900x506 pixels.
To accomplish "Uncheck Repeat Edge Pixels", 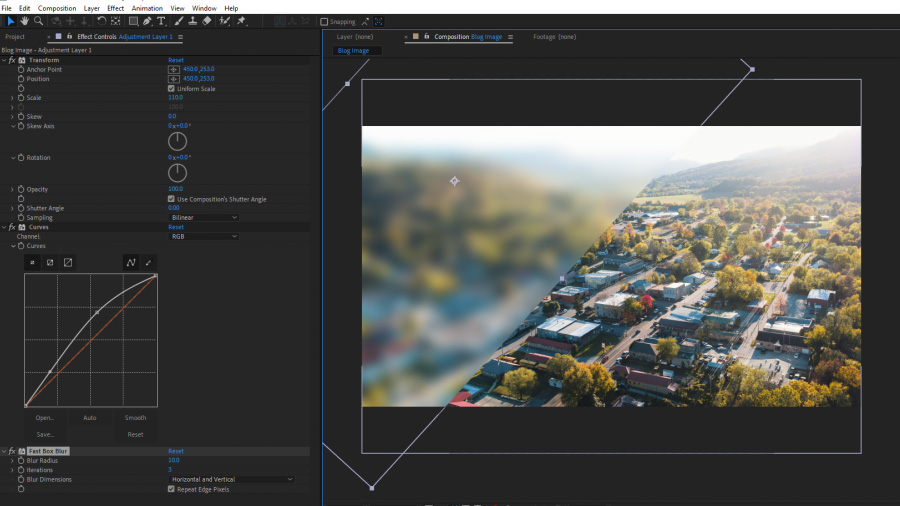I will pos(171,489).
